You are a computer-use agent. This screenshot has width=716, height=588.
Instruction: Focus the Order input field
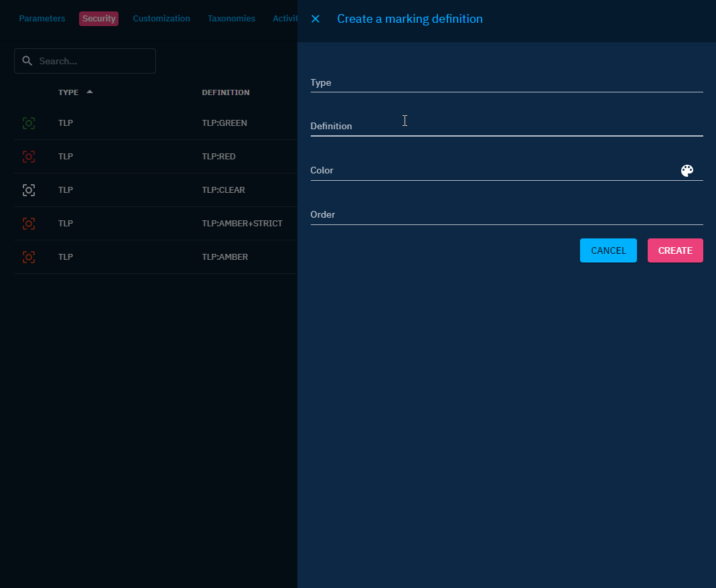point(506,215)
